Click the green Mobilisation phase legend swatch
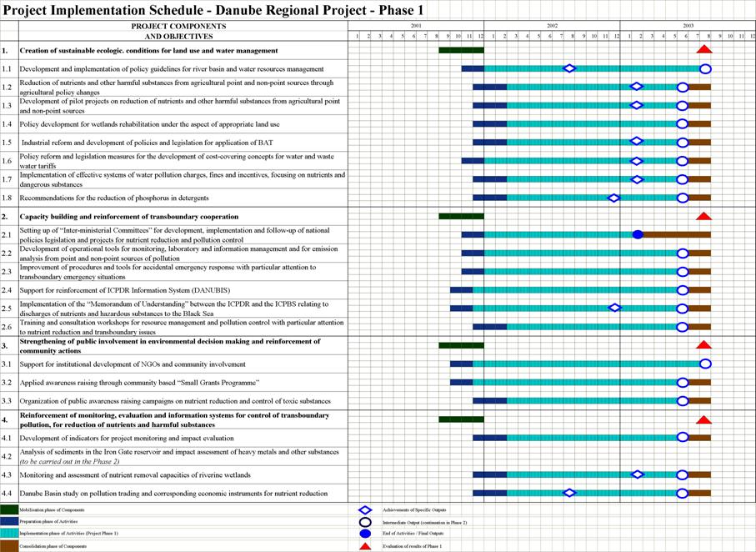The width and height of the screenshot is (756, 552). pos(9,509)
